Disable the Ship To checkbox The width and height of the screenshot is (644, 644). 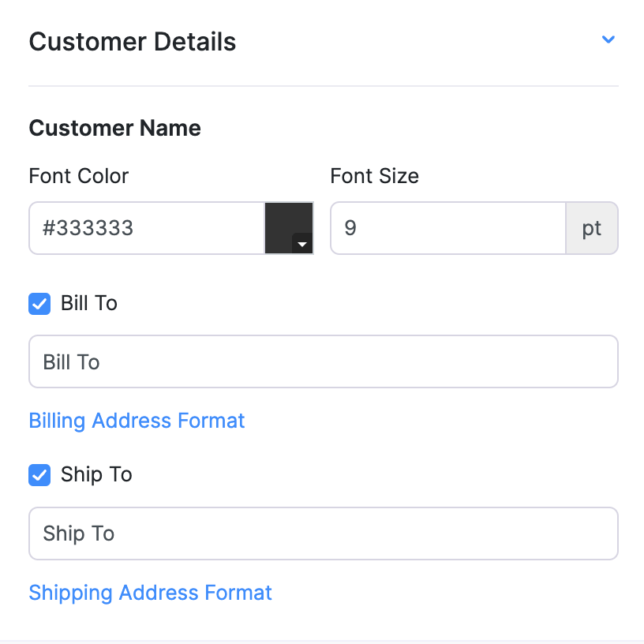click(39, 475)
